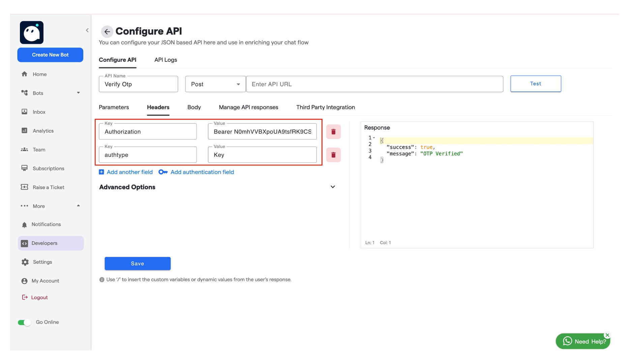Open the Inbox from the sidebar

(39, 112)
